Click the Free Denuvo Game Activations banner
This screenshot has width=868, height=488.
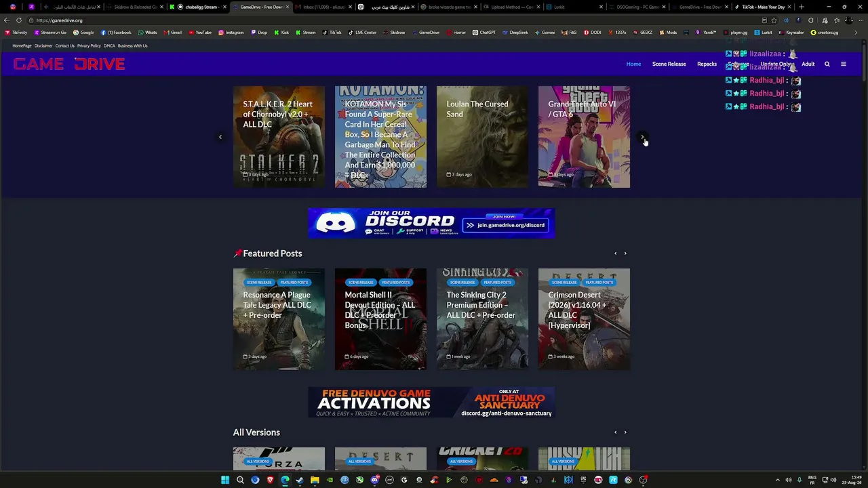point(431,402)
